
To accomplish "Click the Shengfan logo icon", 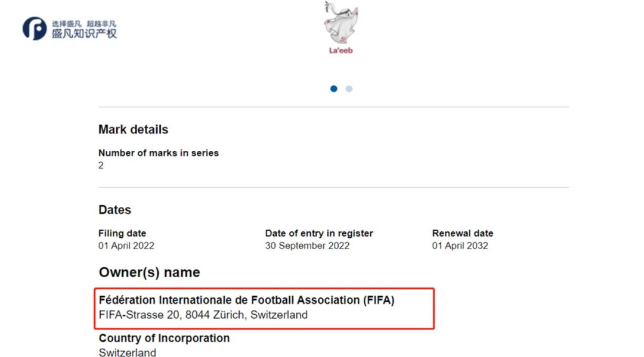I will click(x=34, y=28).
